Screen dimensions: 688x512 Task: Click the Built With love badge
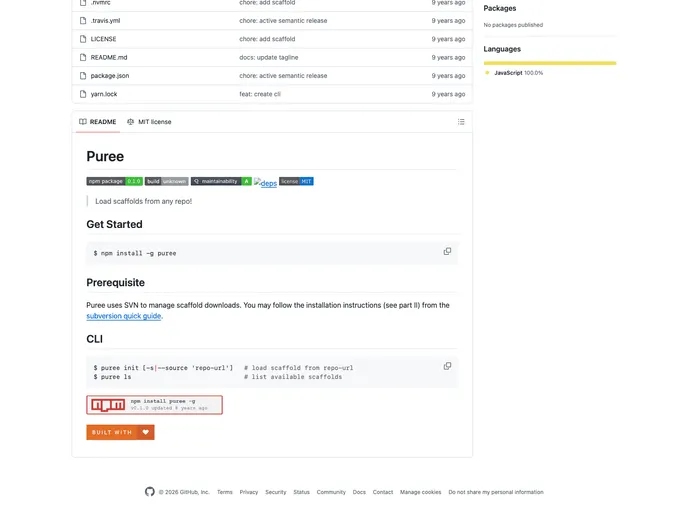pos(120,432)
